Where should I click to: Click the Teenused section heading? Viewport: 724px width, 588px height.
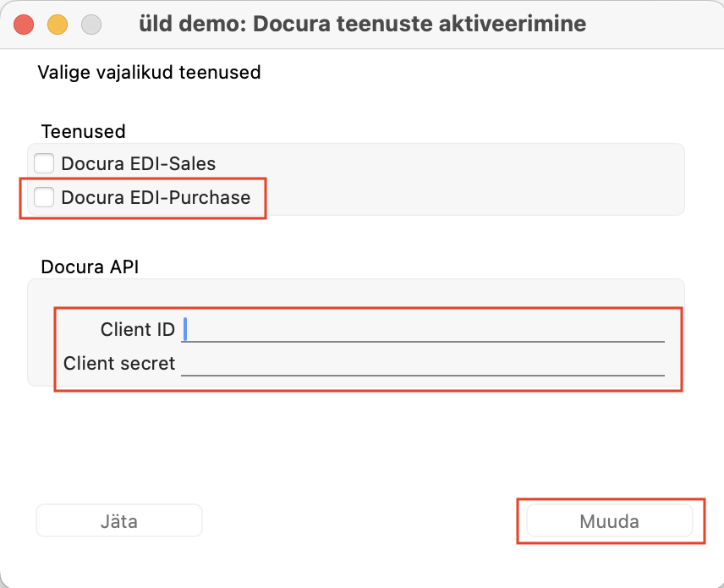pyautogui.click(x=83, y=132)
